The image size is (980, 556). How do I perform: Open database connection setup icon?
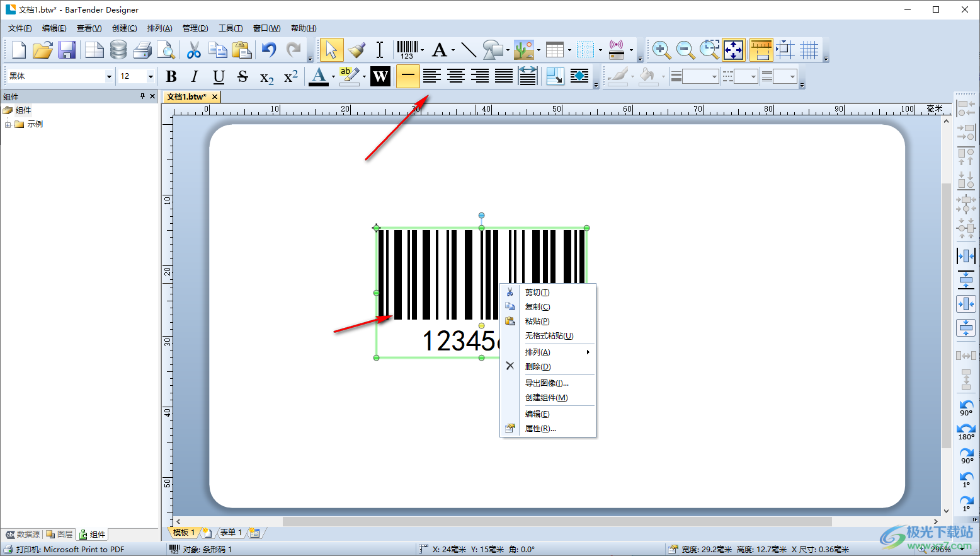pyautogui.click(x=118, y=50)
